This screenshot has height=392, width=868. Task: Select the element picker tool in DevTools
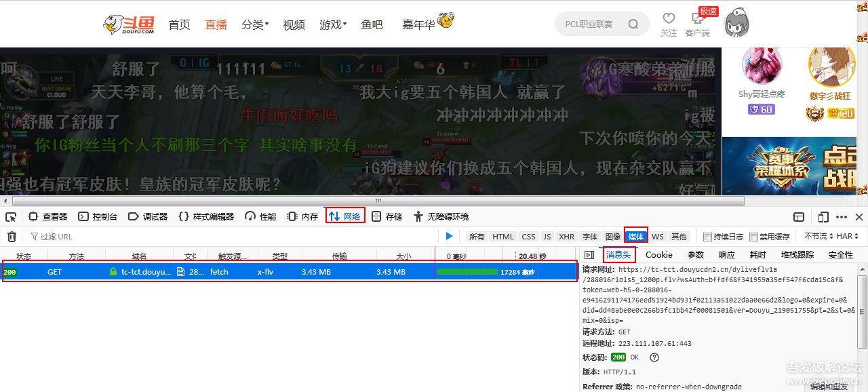9,216
